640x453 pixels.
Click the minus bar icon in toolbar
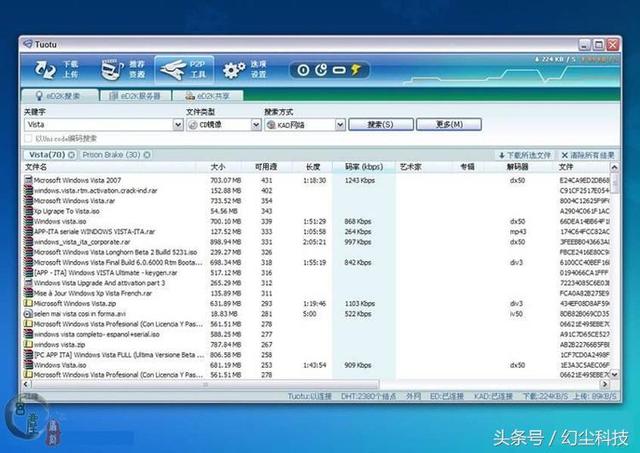[x=339, y=70]
